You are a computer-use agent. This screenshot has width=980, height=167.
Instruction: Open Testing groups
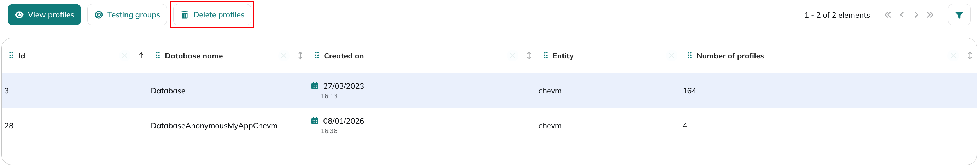(127, 15)
